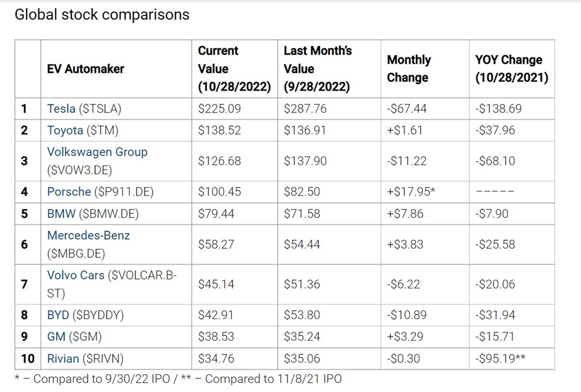Viewport: 581px width, 392px height.
Task: Open the BMW link
Action: point(61,214)
